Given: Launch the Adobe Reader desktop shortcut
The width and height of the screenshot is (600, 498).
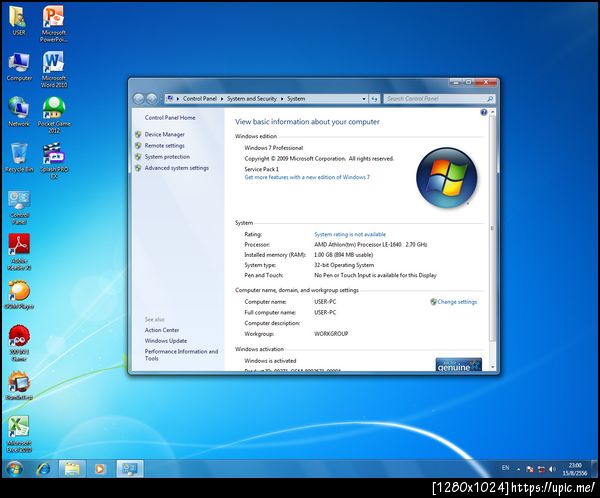Looking at the screenshot, I should click(x=19, y=252).
